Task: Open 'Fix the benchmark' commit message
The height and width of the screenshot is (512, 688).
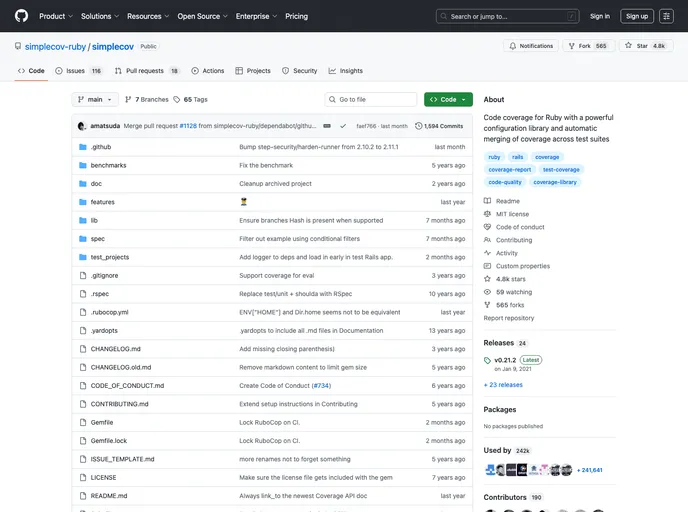Action: (266, 165)
